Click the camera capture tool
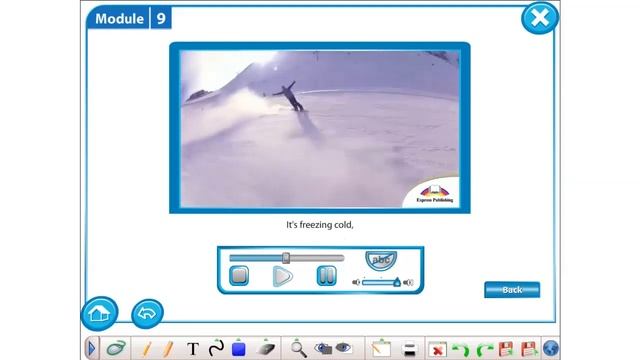This screenshot has width=640, height=360. (x=323, y=348)
